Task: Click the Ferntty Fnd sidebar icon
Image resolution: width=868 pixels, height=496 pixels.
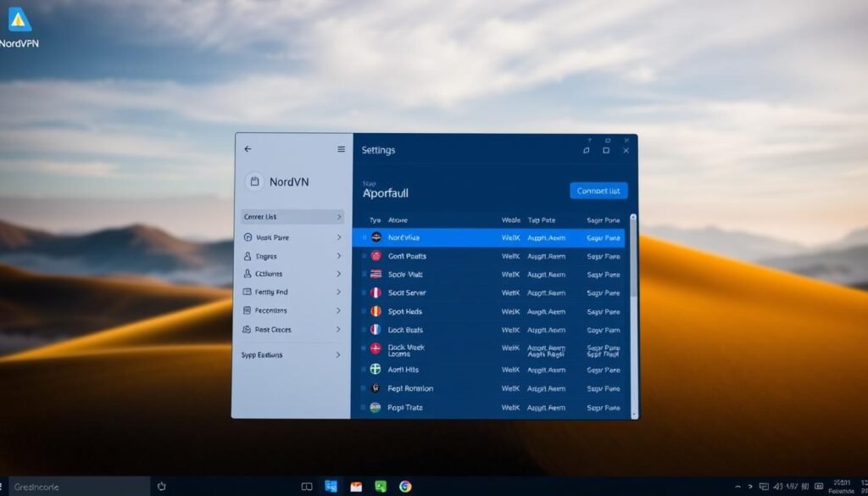Action: pos(248,292)
